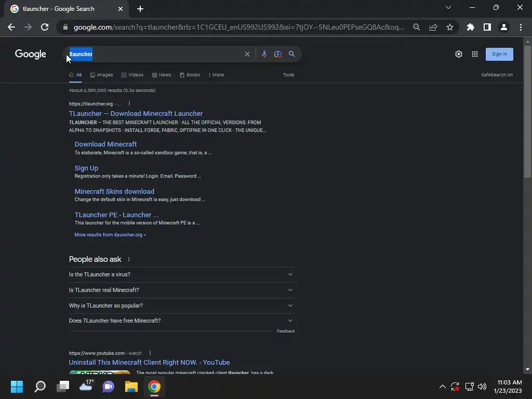The height and width of the screenshot is (399, 532).
Task: Open the tab search dropdown arrow
Action: pos(448,7)
